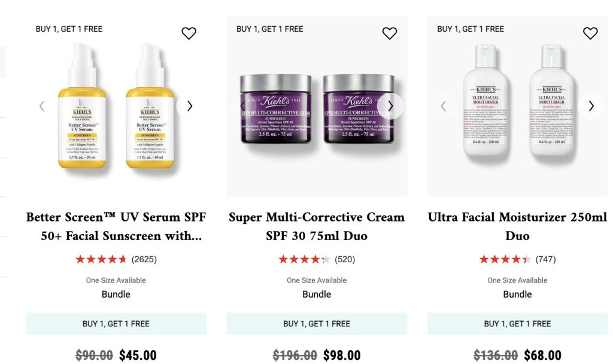Open Better Screen UV Serum SPF 50+ title

[x=116, y=226]
